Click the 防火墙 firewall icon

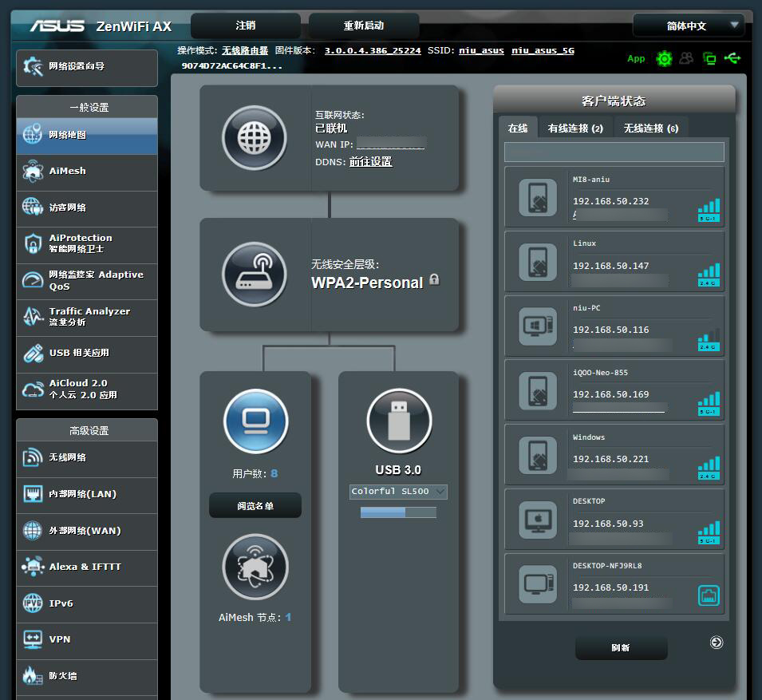[33, 676]
